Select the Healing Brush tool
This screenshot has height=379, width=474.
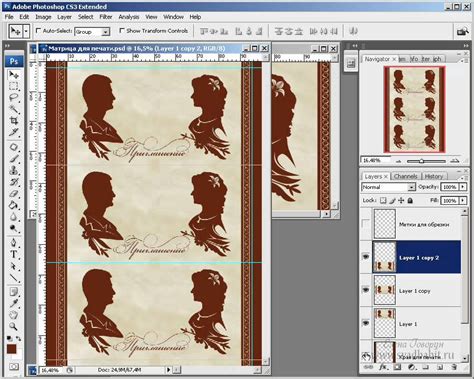coord(14,147)
